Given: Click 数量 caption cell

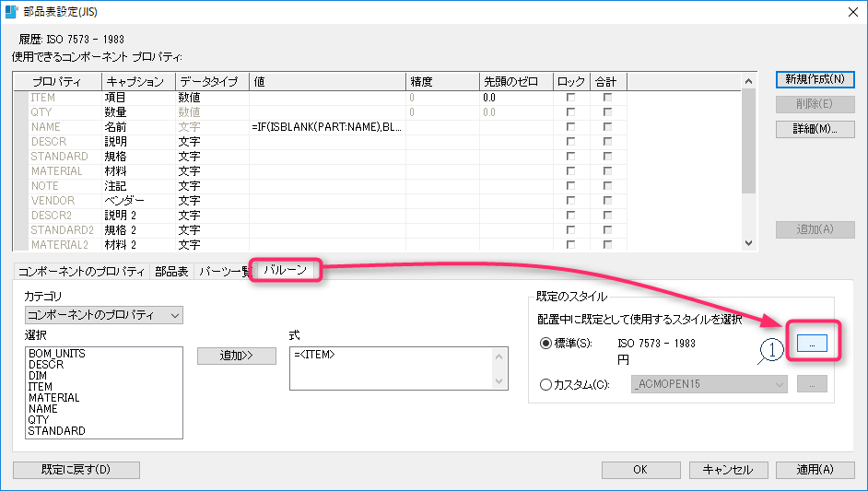Looking at the screenshot, I should 138,112.
